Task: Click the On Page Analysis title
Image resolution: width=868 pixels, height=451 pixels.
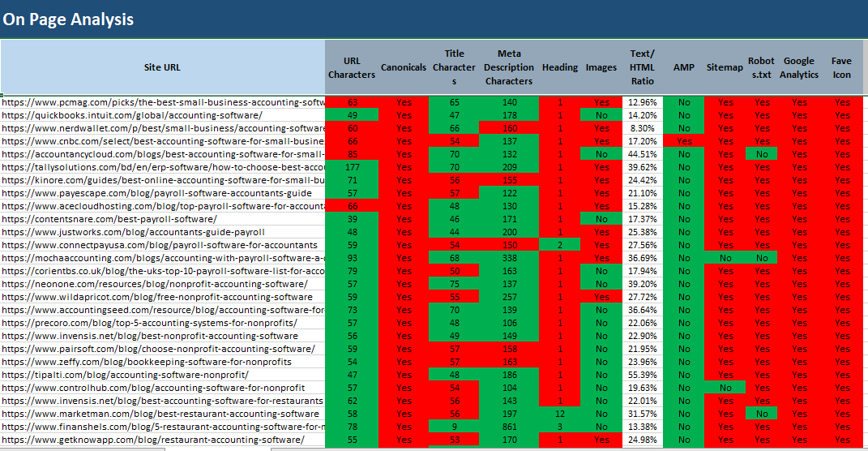Action: pyautogui.click(x=68, y=19)
